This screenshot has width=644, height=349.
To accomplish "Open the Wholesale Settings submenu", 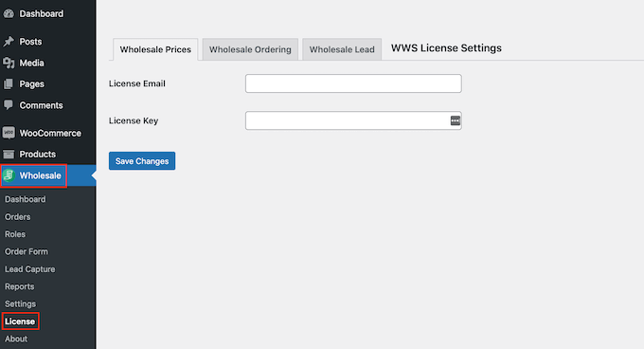I will [21, 303].
